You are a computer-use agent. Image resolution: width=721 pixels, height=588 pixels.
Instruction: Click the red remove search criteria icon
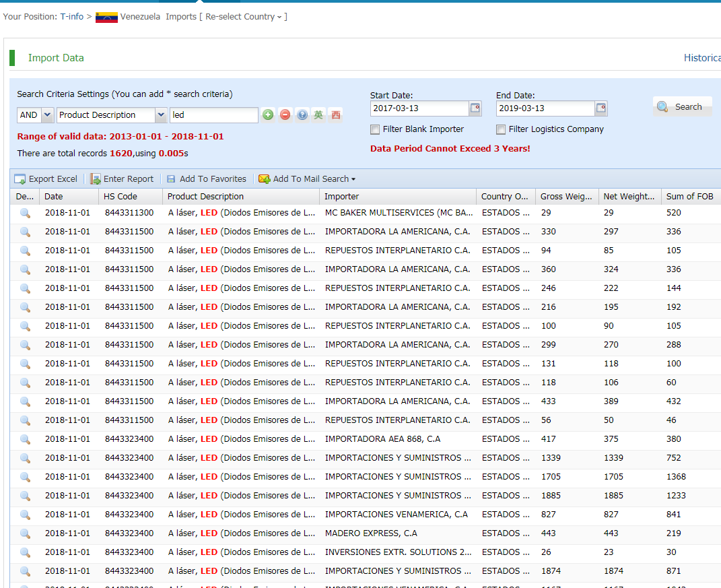285,115
